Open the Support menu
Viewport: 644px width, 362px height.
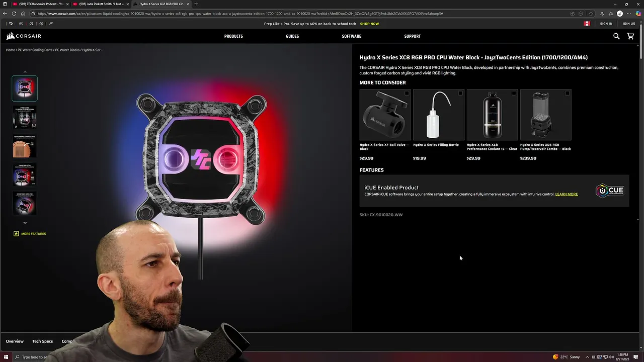point(413,36)
